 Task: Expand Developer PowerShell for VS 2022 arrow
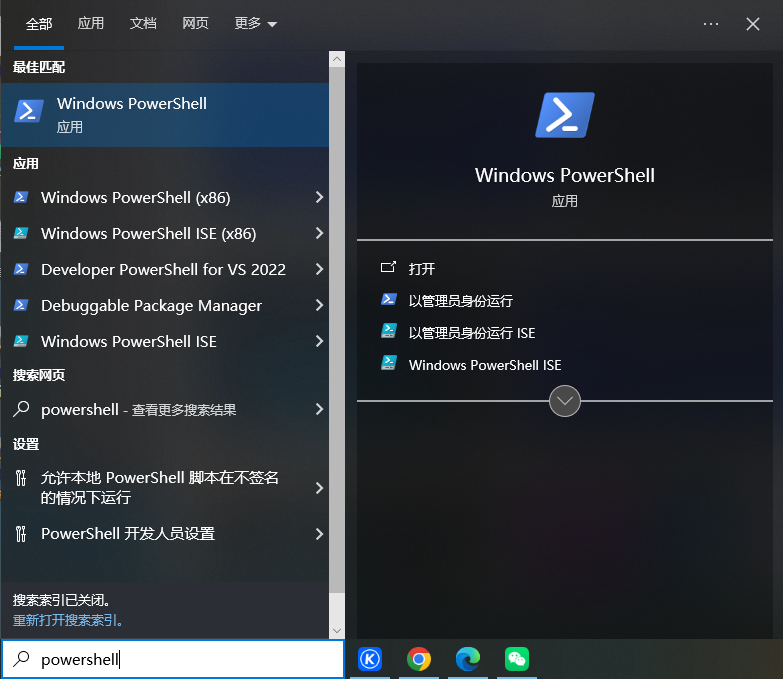[x=319, y=270]
